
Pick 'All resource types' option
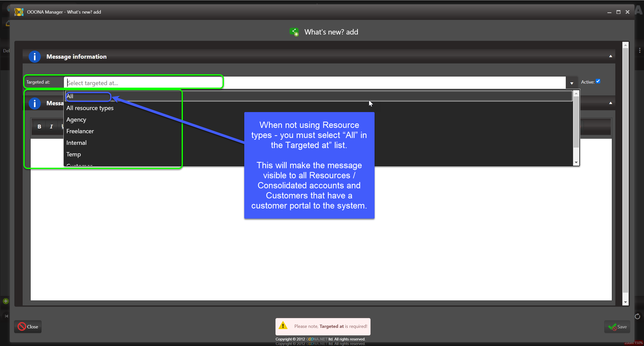click(90, 108)
